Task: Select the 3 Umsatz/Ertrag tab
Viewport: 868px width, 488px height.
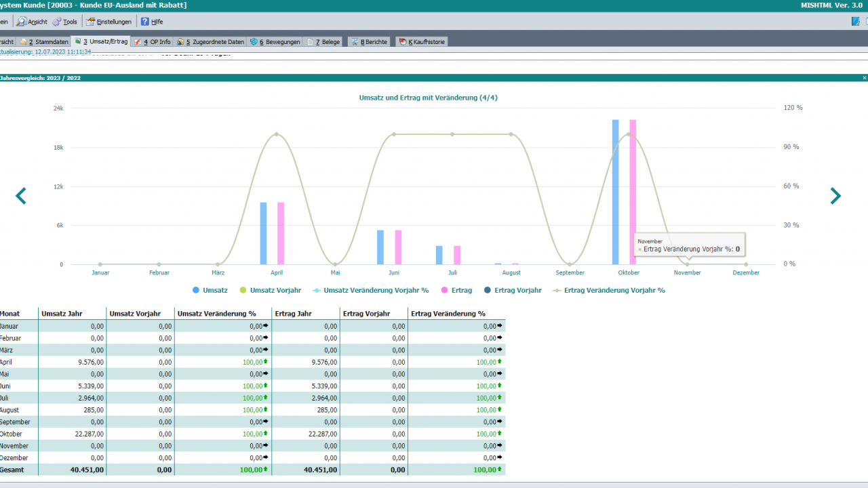Action: (x=101, y=41)
